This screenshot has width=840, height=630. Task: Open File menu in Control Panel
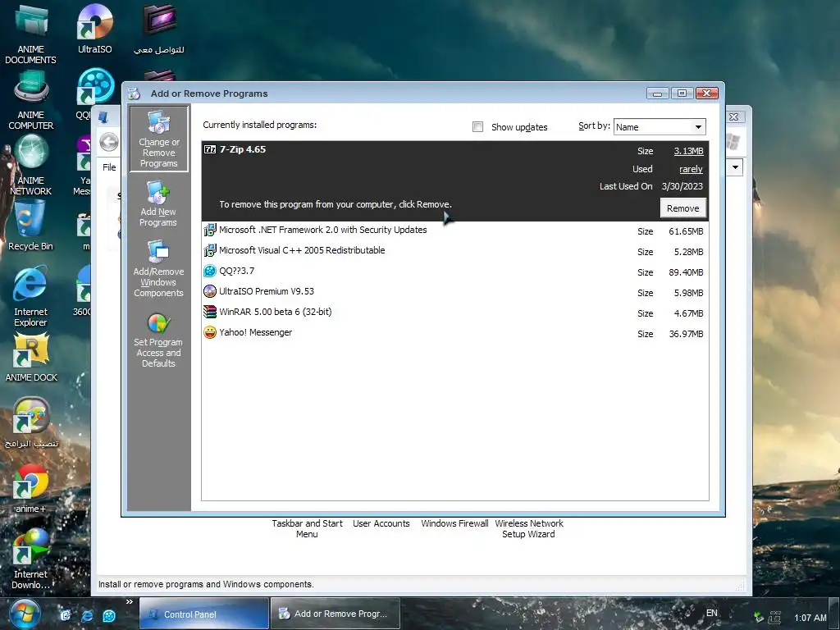click(x=109, y=167)
